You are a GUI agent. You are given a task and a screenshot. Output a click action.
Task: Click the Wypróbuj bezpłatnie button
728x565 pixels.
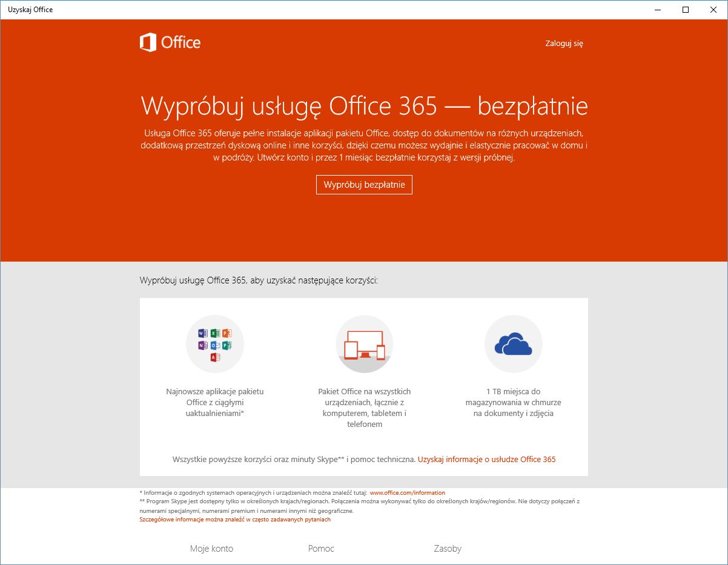pyautogui.click(x=364, y=185)
